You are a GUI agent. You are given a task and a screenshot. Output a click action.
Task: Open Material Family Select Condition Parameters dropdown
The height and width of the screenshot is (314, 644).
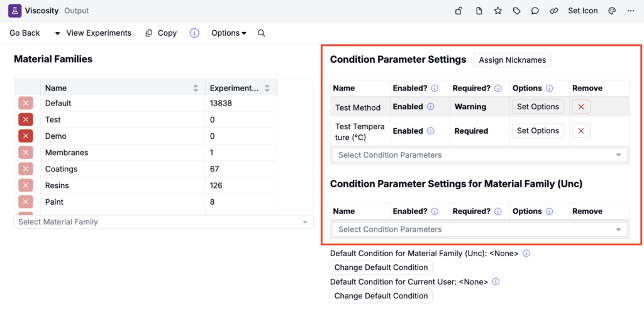tap(480, 230)
